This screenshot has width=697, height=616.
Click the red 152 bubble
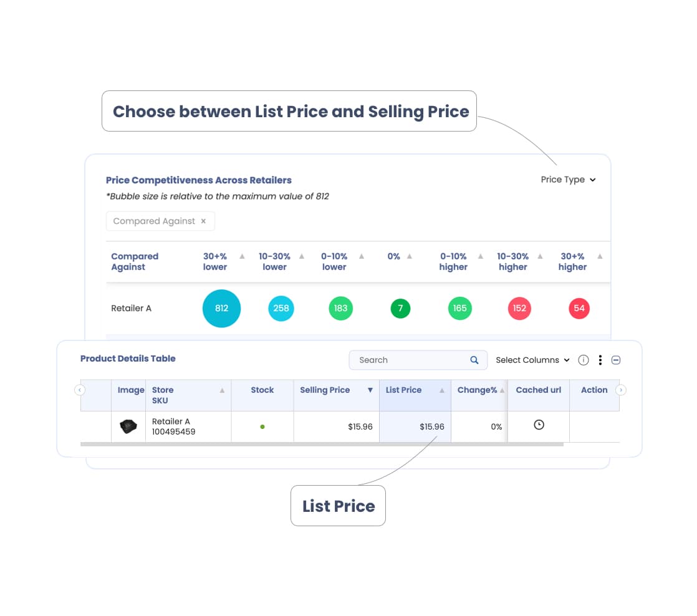click(519, 308)
